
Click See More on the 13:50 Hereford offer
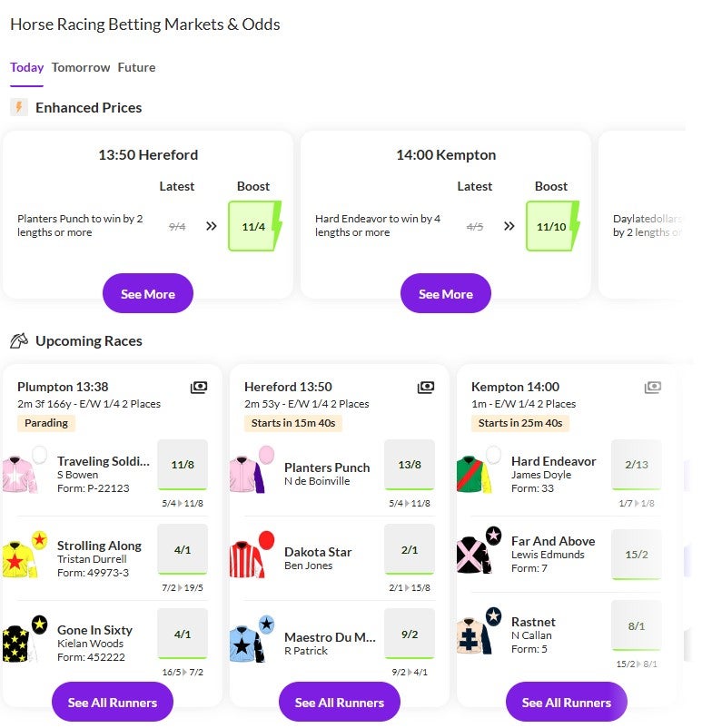coord(147,293)
